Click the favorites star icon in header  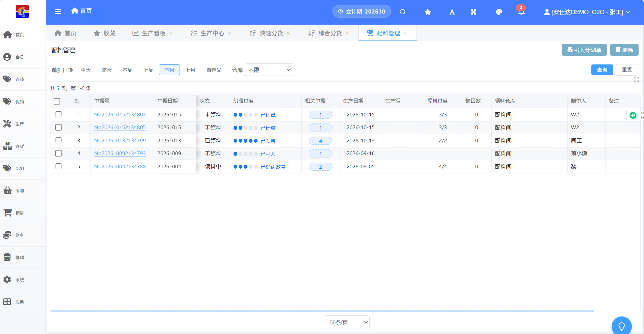tap(428, 12)
